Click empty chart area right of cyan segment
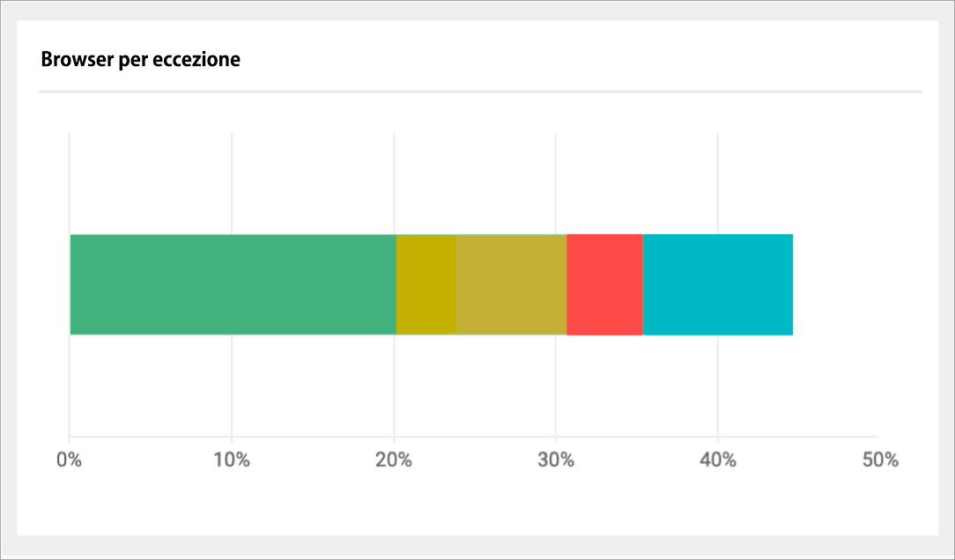Image resolution: width=955 pixels, height=560 pixels. 835,284
